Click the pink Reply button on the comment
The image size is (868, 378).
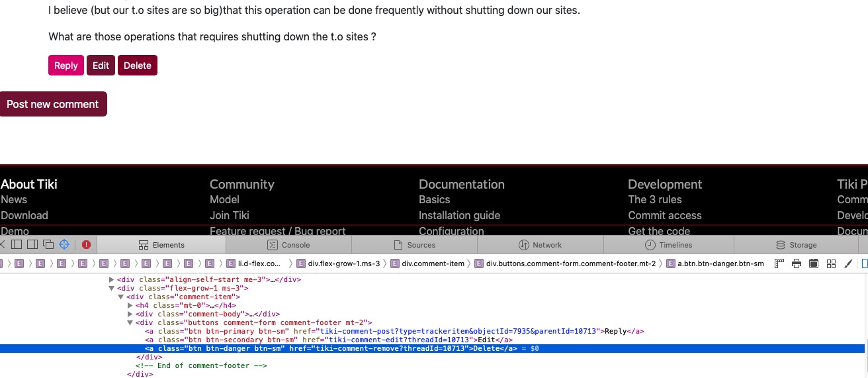[66, 66]
